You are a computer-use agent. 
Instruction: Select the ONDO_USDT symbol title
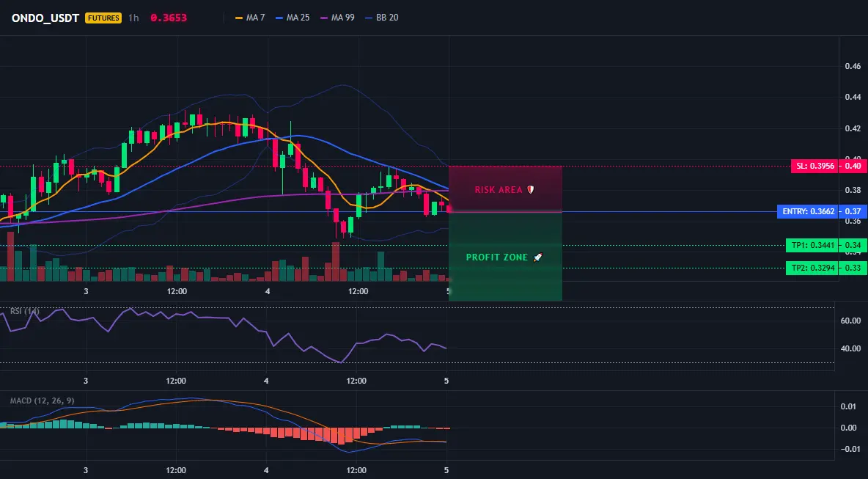(x=45, y=18)
